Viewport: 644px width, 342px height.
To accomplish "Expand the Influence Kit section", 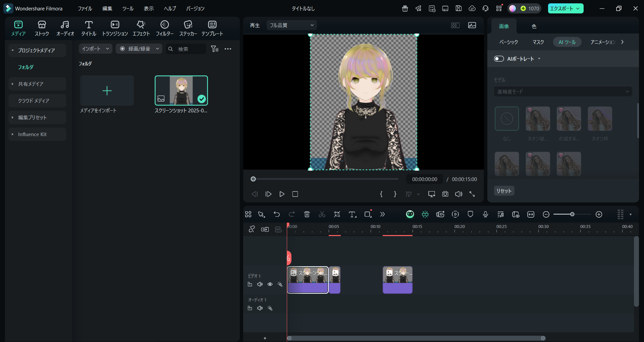I will point(13,134).
